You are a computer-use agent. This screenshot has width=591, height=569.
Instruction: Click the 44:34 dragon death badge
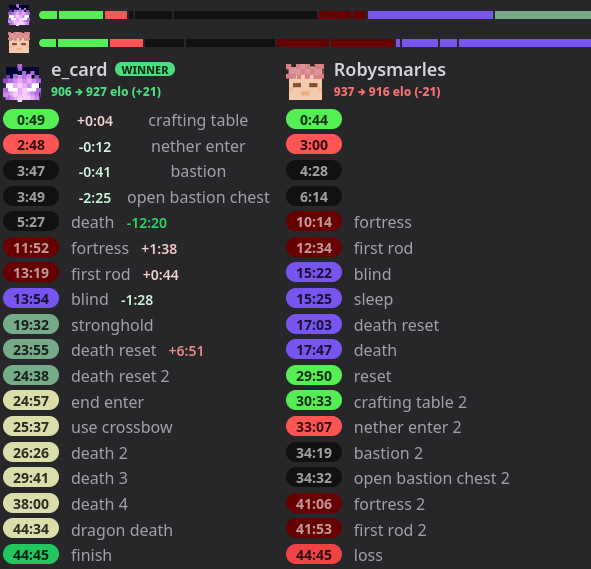coord(31,529)
